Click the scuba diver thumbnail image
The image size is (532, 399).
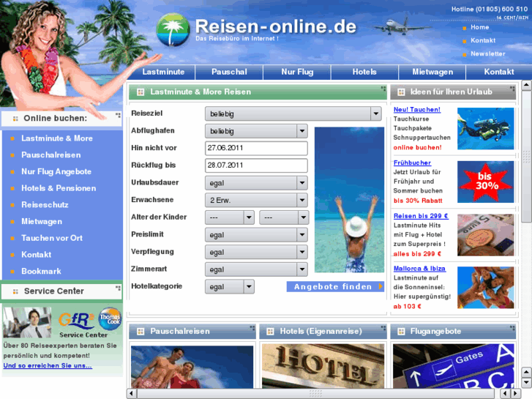(485, 129)
